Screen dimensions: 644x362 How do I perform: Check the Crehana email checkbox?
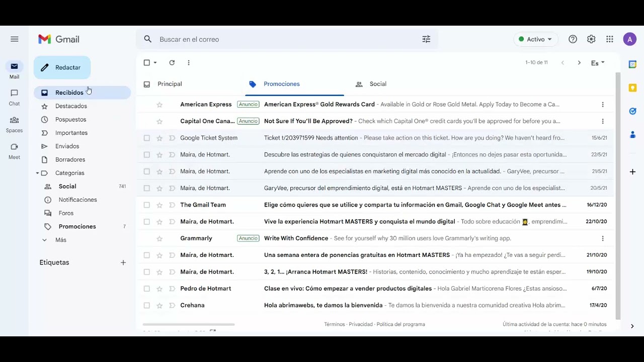click(x=147, y=306)
